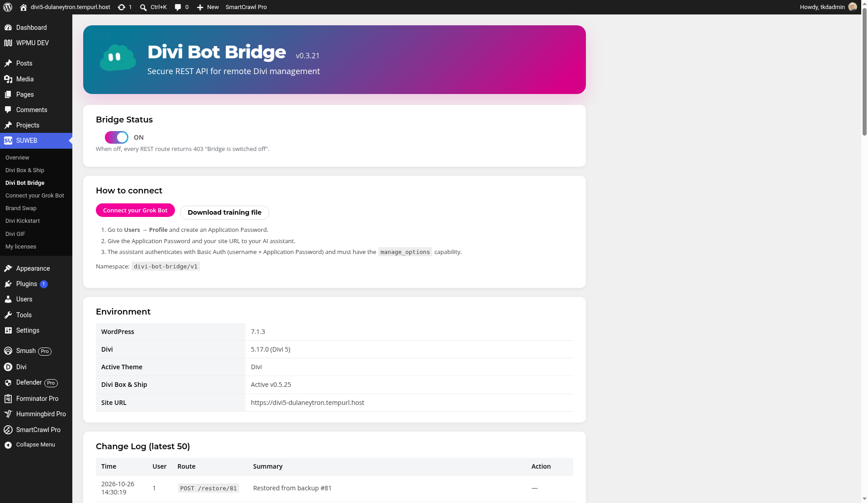The height and width of the screenshot is (503, 868).
Task: Click the plus New icon
Action: (200, 7)
